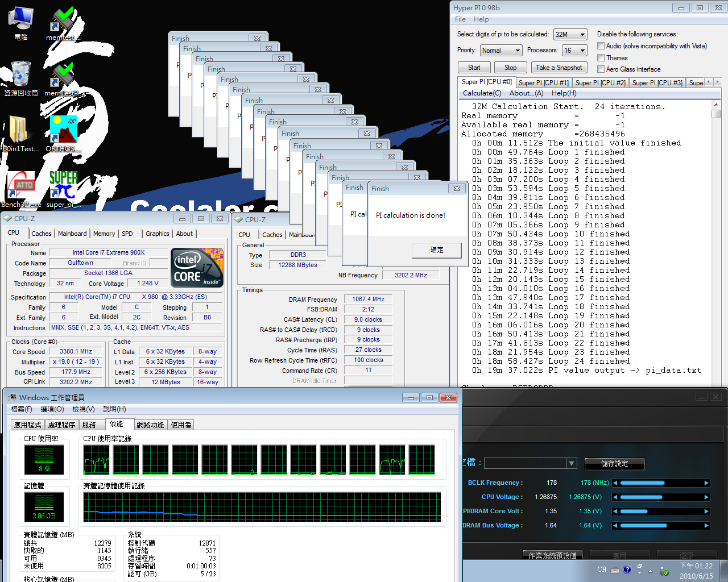The image size is (728, 582).
Task: Click the 儲存設定 save settings button
Action: click(615, 464)
